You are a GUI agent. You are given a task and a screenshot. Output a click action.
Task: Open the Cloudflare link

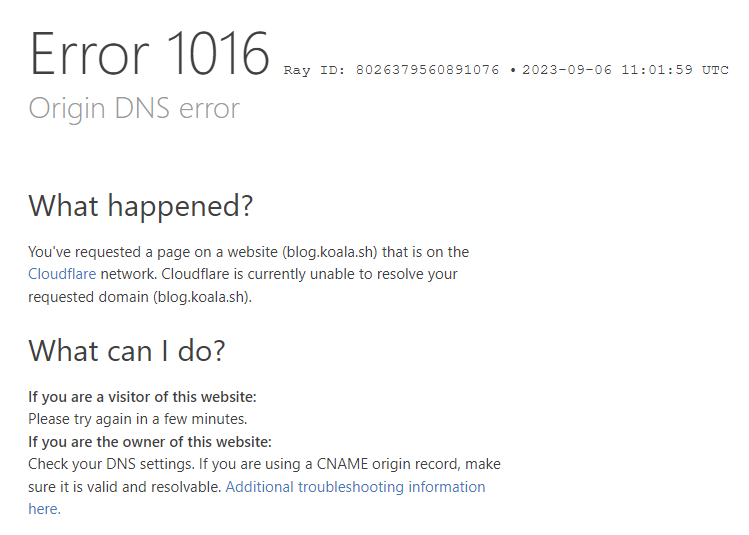(62, 274)
